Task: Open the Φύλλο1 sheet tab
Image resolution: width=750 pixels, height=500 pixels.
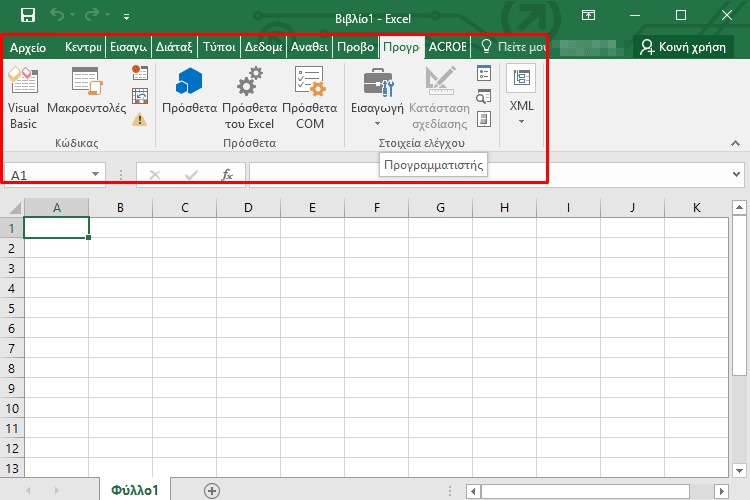Action: (x=134, y=489)
